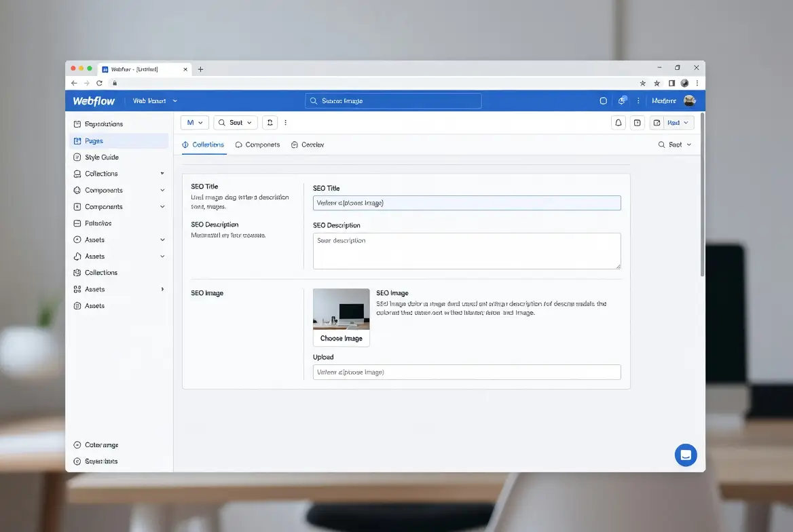Screen dimensions: 793x532
Task: Open the three-dot menu in blue header
Action: click(638, 100)
